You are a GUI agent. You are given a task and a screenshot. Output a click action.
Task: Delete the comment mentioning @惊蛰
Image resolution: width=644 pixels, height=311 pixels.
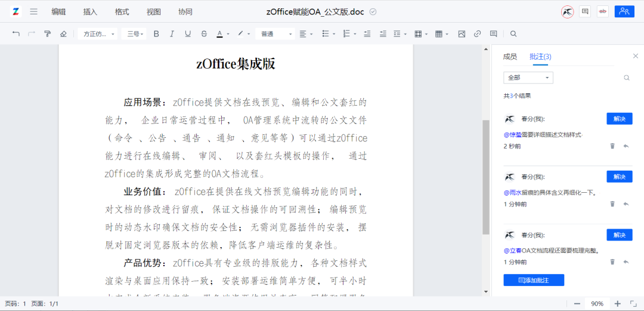click(612, 146)
